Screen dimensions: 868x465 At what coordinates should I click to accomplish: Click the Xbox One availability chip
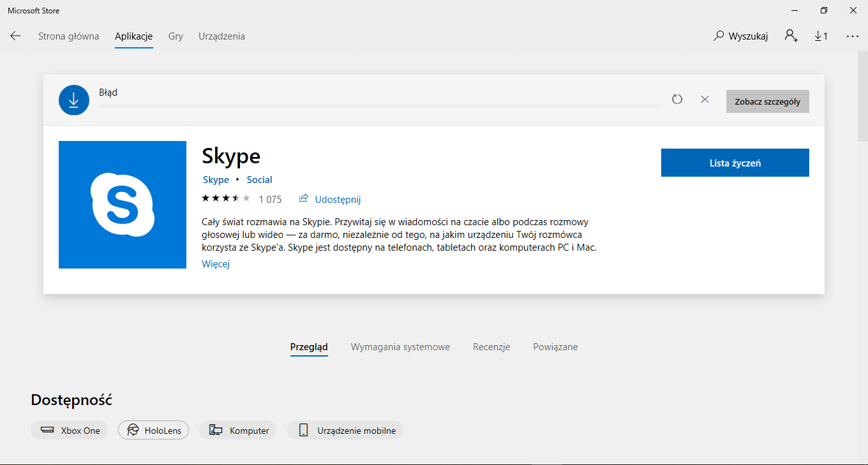(69, 430)
